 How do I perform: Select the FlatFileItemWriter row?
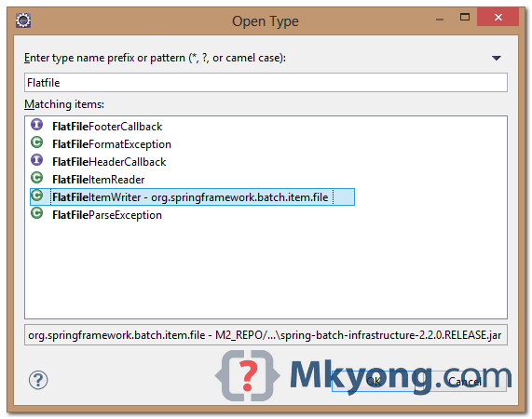coord(192,197)
